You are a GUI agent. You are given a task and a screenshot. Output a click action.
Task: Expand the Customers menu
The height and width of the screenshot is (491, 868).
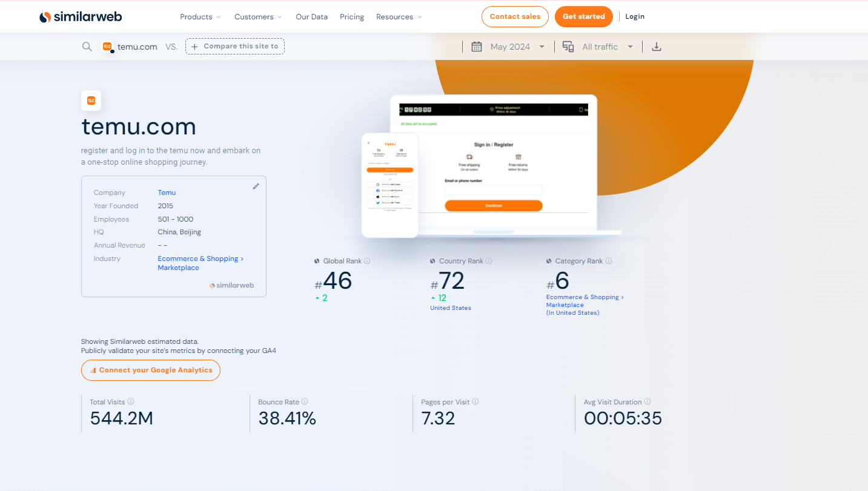click(x=259, y=17)
